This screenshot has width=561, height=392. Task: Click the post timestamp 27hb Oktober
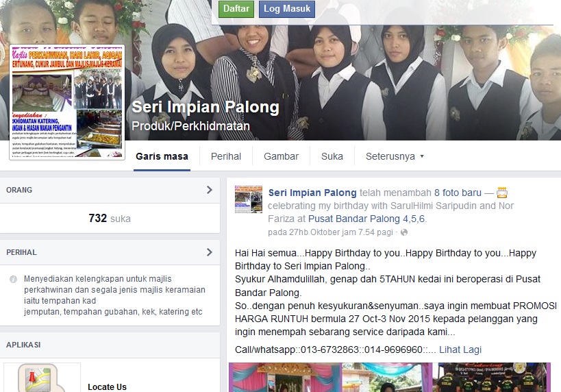(x=330, y=232)
